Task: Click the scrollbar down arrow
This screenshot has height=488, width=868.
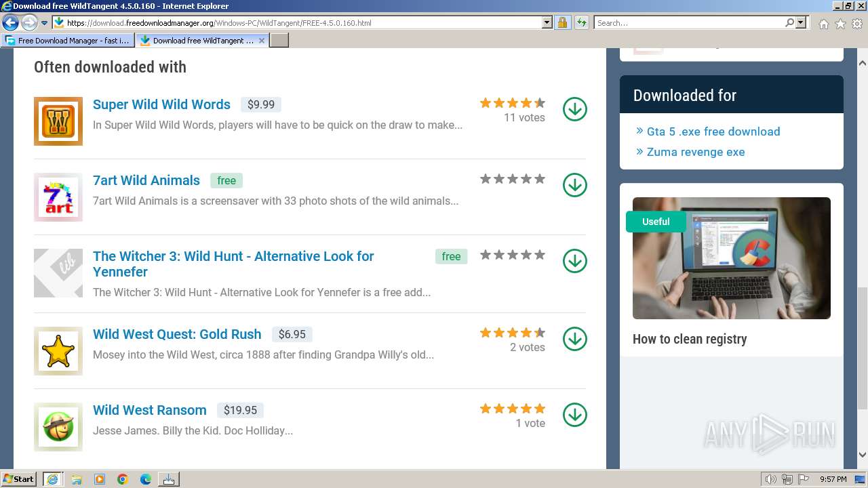Action: tap(863, 455)
